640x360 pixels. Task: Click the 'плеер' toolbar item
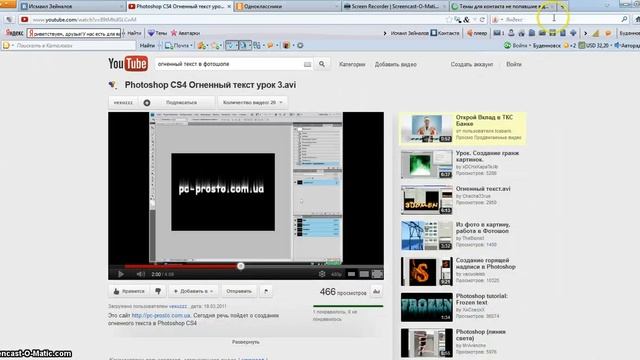click(x=477, y=33)
